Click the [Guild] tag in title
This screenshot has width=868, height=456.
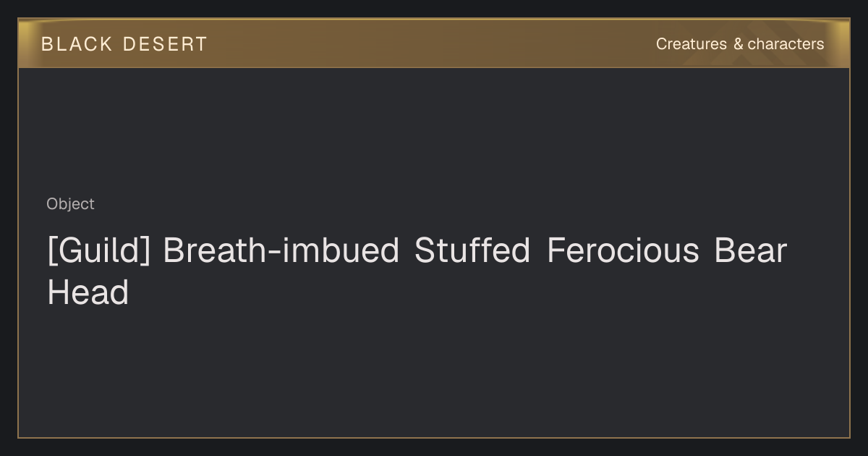(x=98, y=251)
